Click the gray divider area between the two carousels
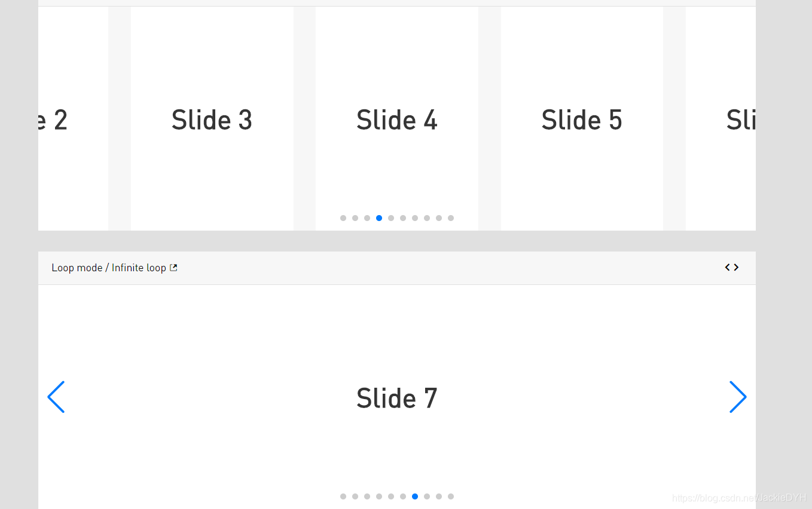Screen dimensions: 812x509 click(x=396, y=240)
